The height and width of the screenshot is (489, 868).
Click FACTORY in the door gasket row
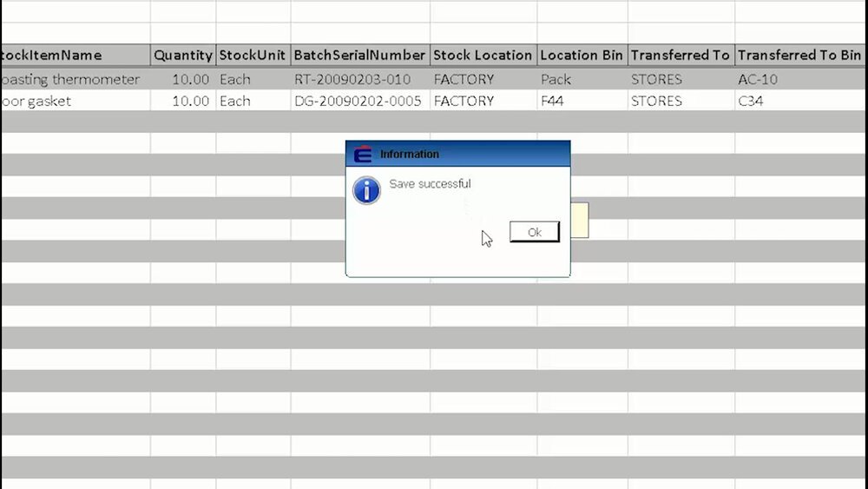click(483, 101)
